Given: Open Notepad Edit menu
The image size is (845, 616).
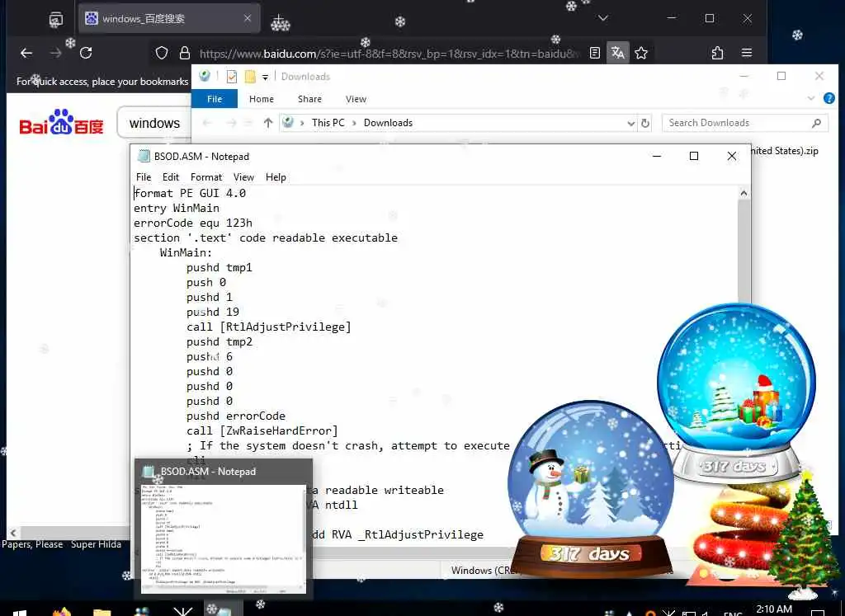Looking at the screenshot, I should point(170,177).
